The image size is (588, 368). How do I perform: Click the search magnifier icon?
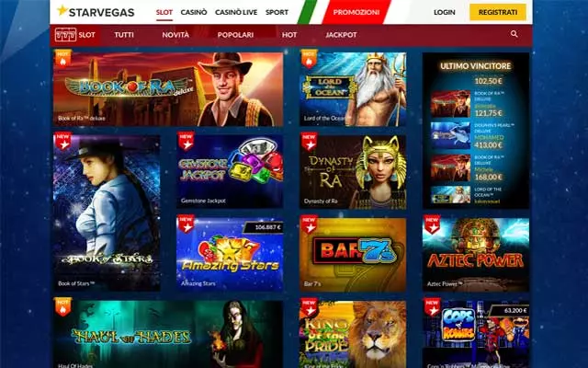pyautogui.click(x=514, y=34)
